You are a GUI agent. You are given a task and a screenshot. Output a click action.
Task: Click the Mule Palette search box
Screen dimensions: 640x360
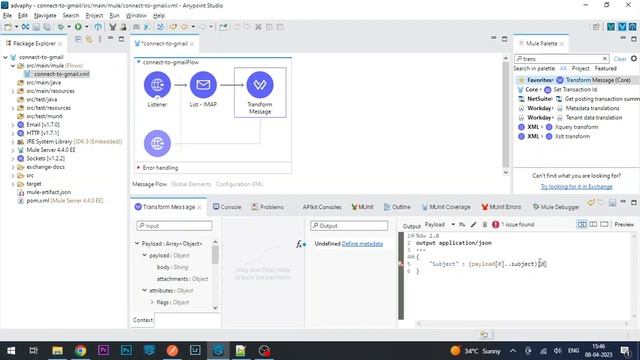562,59
